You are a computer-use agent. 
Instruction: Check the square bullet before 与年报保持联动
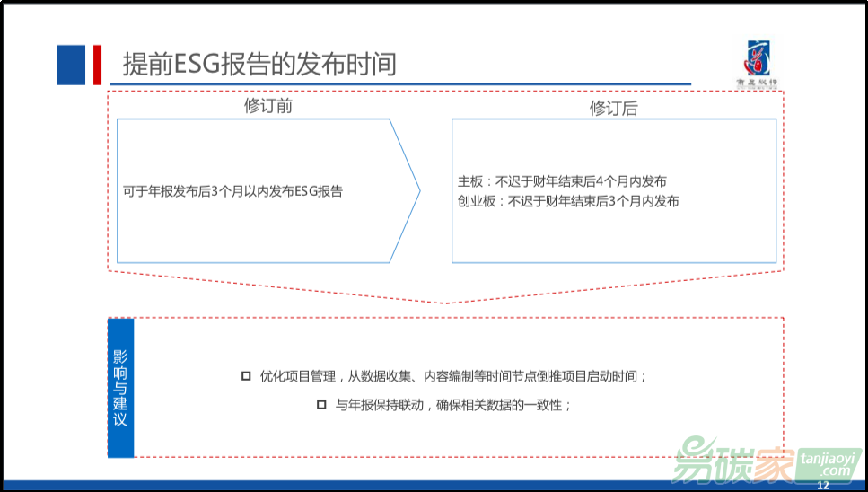(x=321, y=405)
